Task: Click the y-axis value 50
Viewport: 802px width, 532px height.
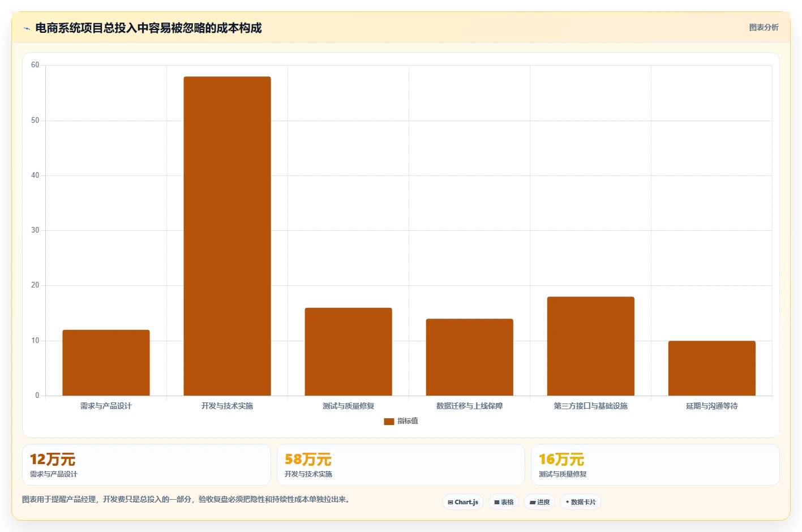Action: [35, 121]
